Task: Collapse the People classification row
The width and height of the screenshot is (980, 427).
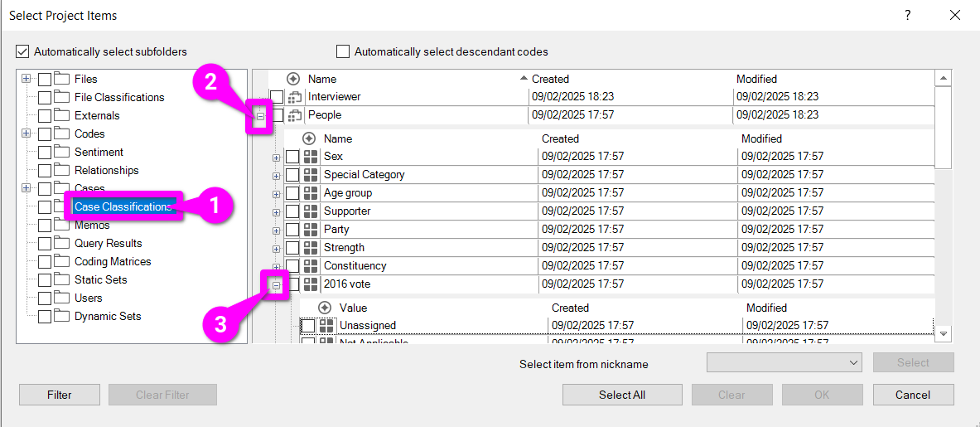Action: 260,117
